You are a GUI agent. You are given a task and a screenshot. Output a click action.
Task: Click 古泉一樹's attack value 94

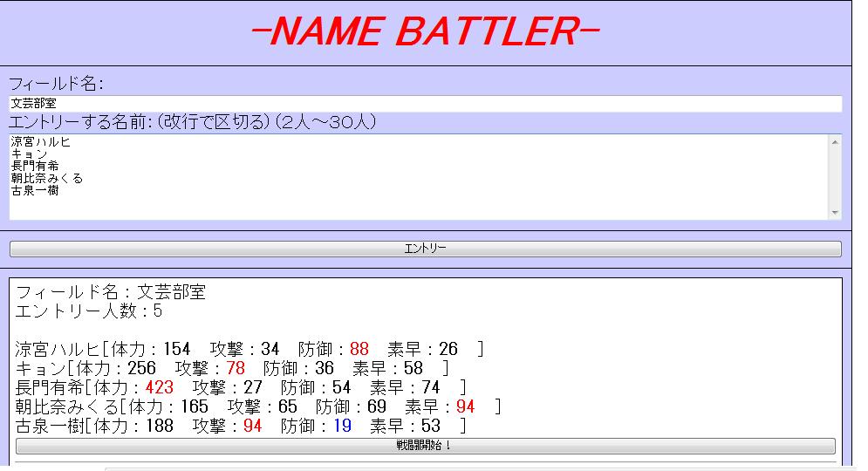[252, 427]
